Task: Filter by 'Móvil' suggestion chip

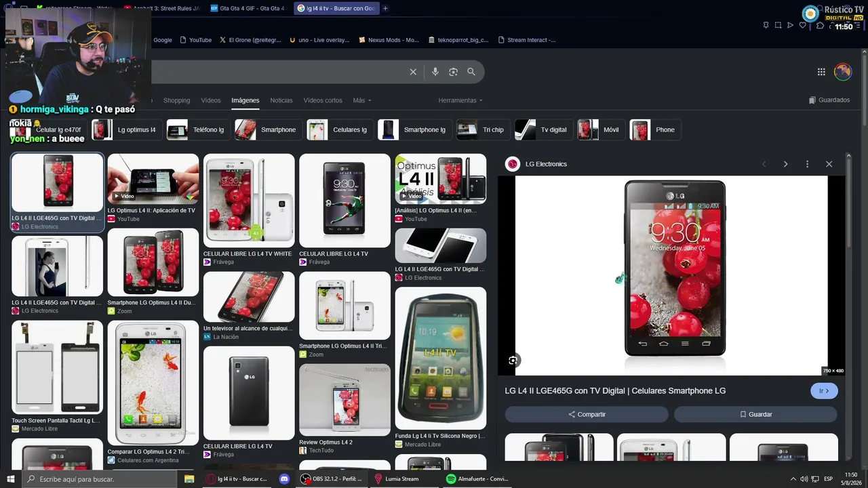Action: 601,129
